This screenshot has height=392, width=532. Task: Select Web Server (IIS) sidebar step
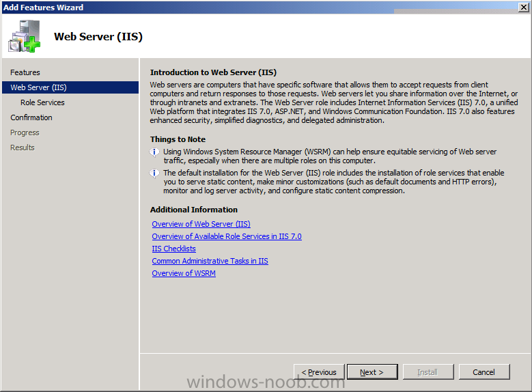click(70, 87)
